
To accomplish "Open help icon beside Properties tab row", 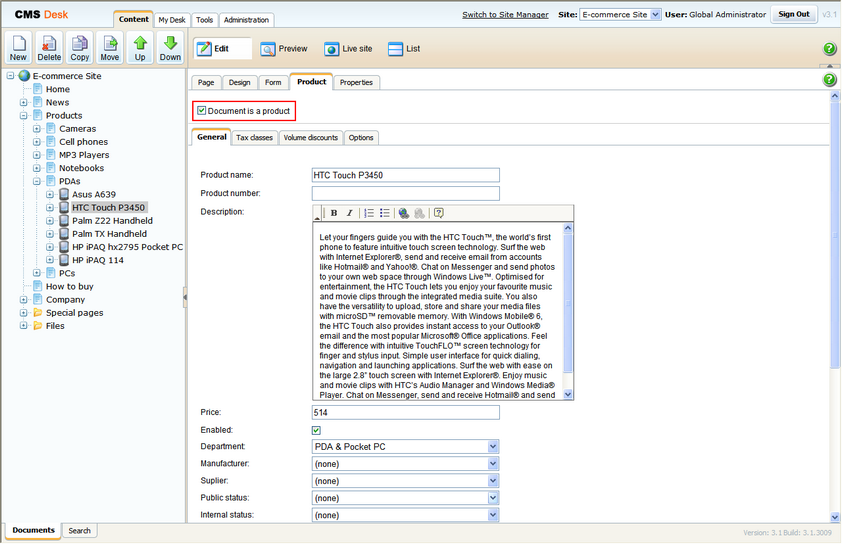I will pos(830,79).
